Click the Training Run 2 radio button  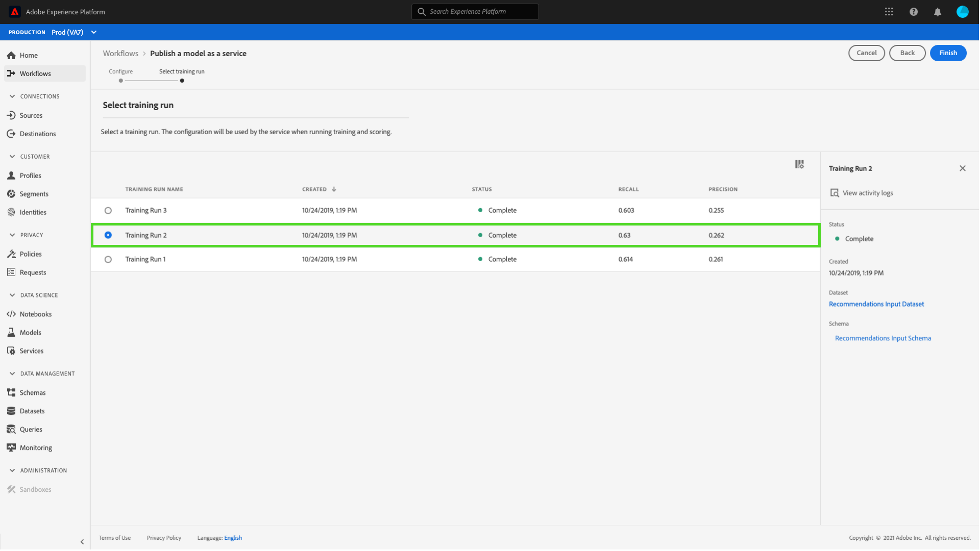click(108, 235)
